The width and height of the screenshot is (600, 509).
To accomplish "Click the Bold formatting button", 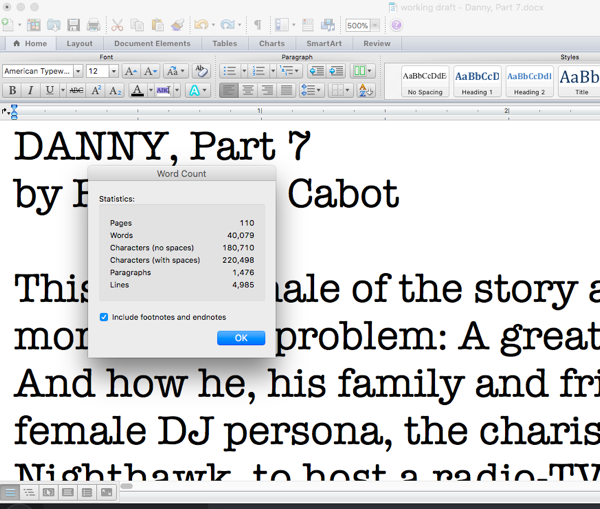I will (x=12, y=90).
